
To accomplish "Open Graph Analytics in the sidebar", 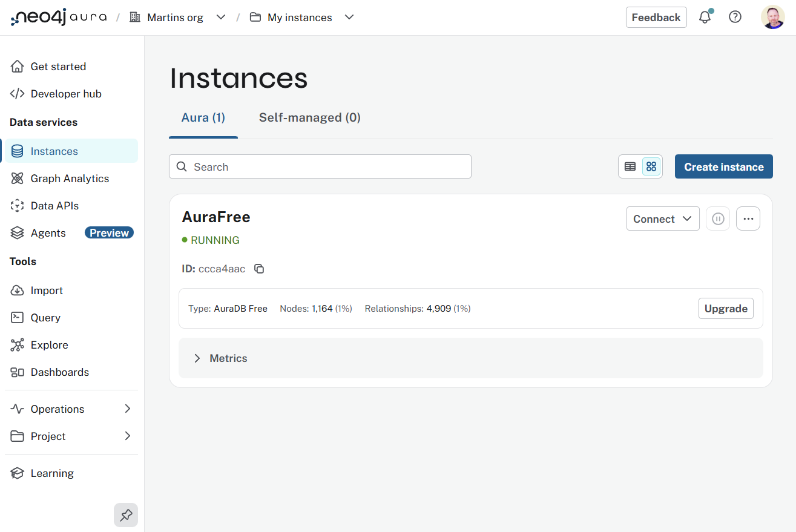I will pyautogui.click(x=70, y=179).
